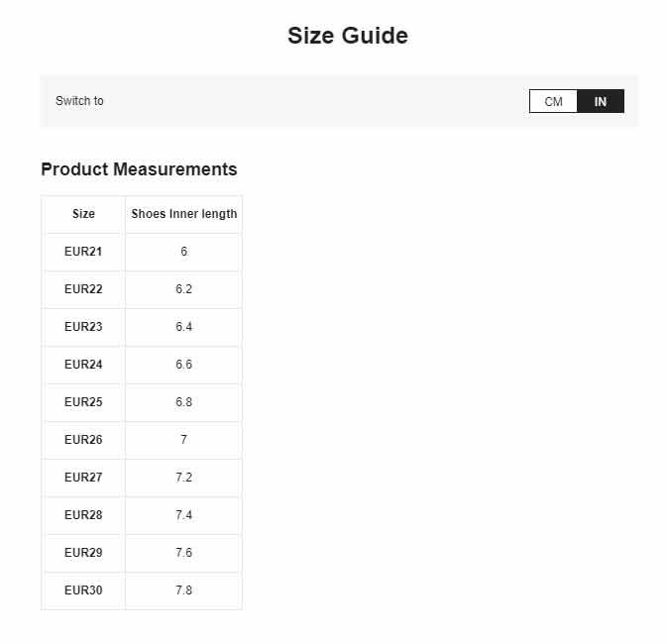Select the EUR24 size cell
The height and width of the screenshot is (644, 668).
[83, 365]
